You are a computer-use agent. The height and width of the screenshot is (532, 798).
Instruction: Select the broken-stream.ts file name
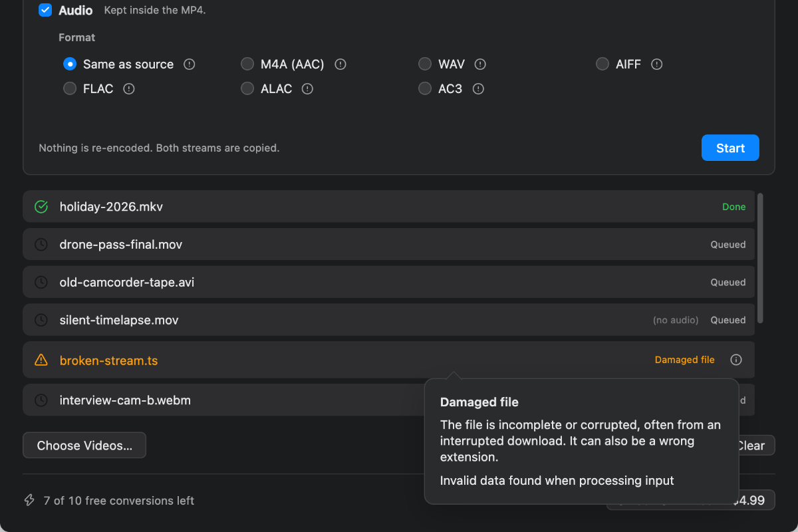108,360
